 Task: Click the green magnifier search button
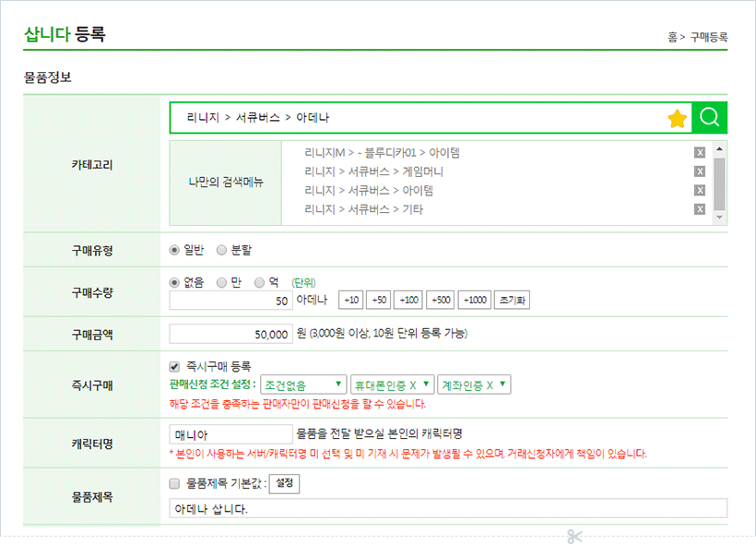[709, 117]
